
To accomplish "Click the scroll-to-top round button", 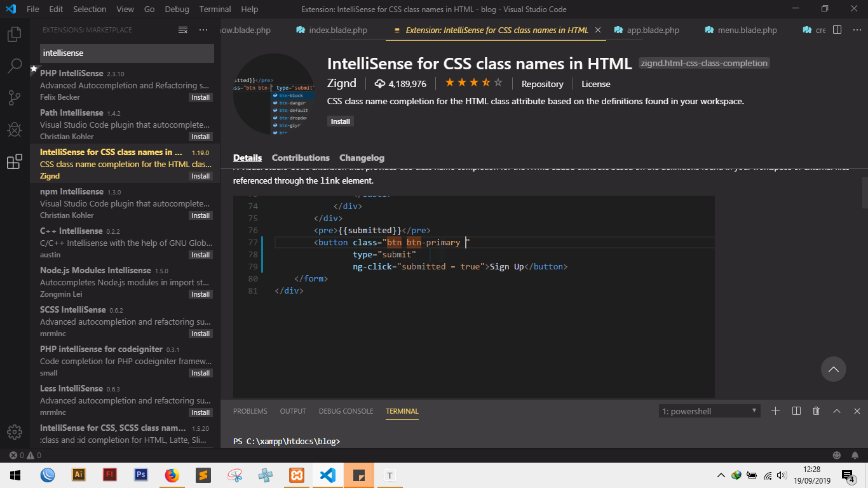I will (x=834, y=369).
